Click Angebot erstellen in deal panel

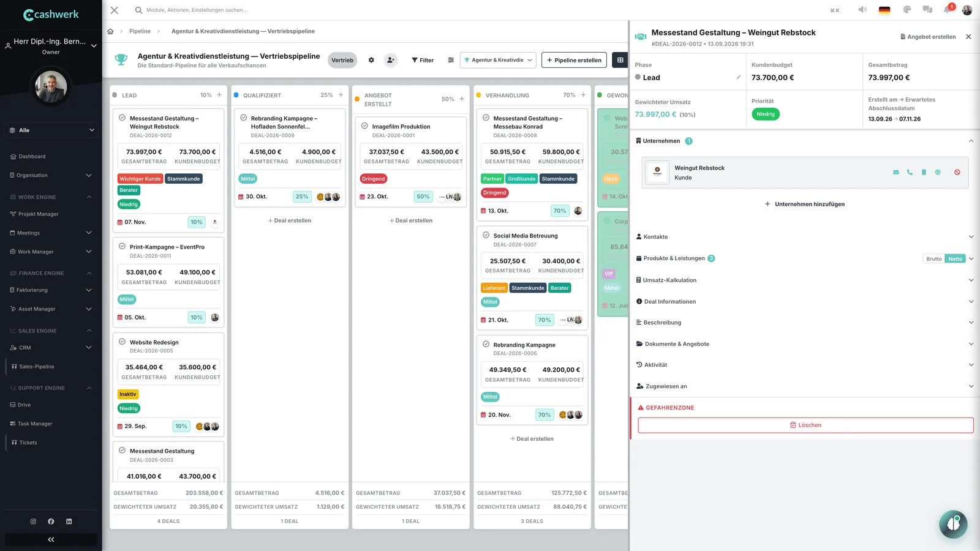click(x=928, y=37)
